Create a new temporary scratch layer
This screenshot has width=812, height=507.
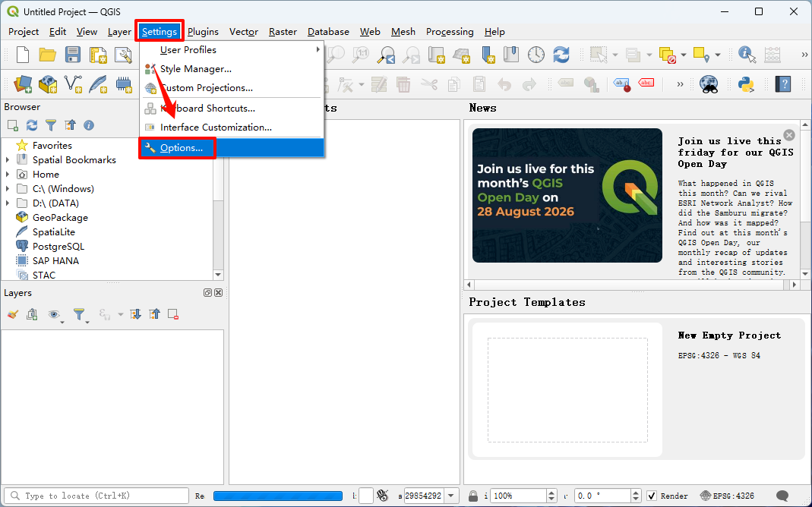tap(124, 83)
